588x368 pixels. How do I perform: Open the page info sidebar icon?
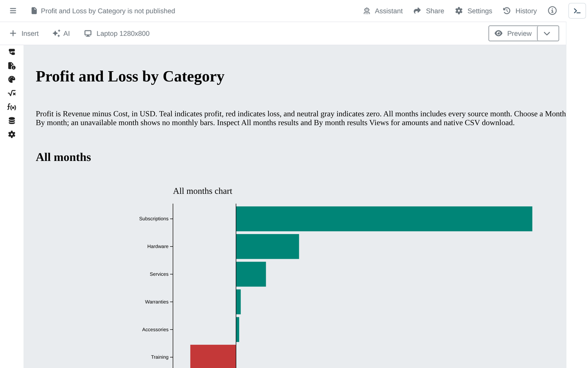click(x=12, y=66)
